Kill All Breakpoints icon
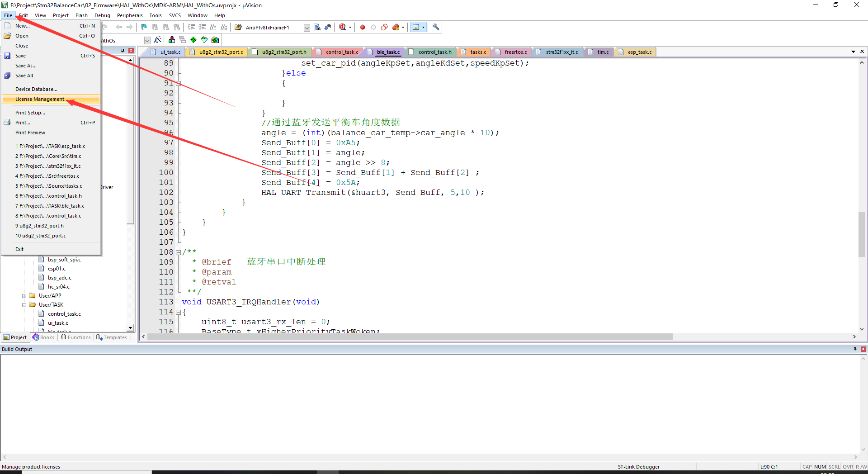The height and width of the screenshot is (474, 868). click(x=396, y=27)
